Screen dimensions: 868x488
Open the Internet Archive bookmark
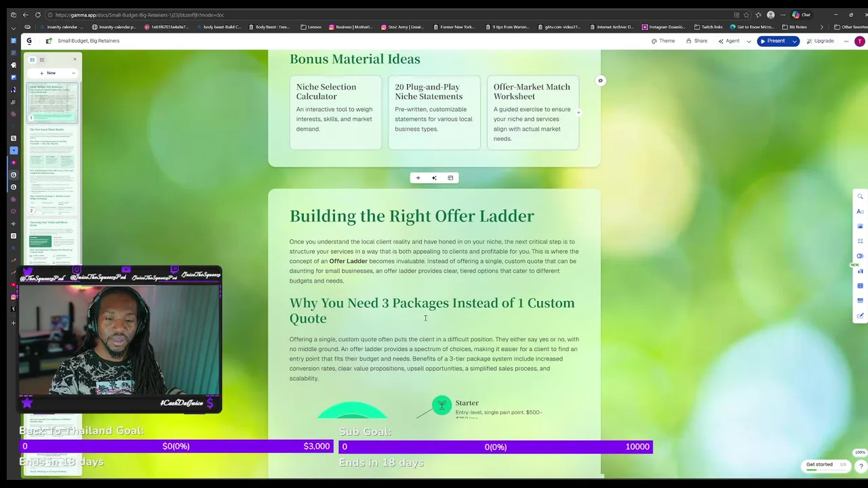[612, 27]
